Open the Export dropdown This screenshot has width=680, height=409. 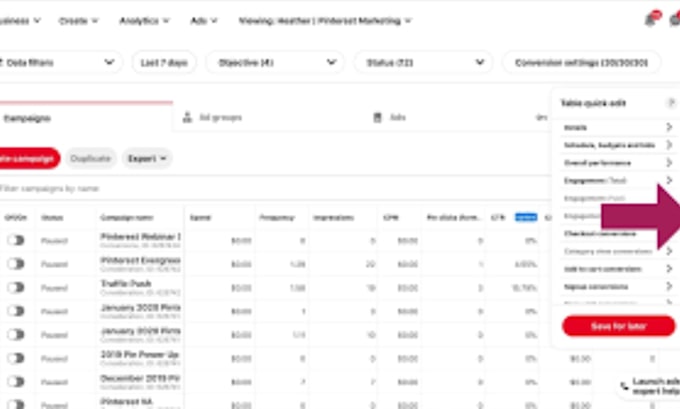click(x=147, y=158)
